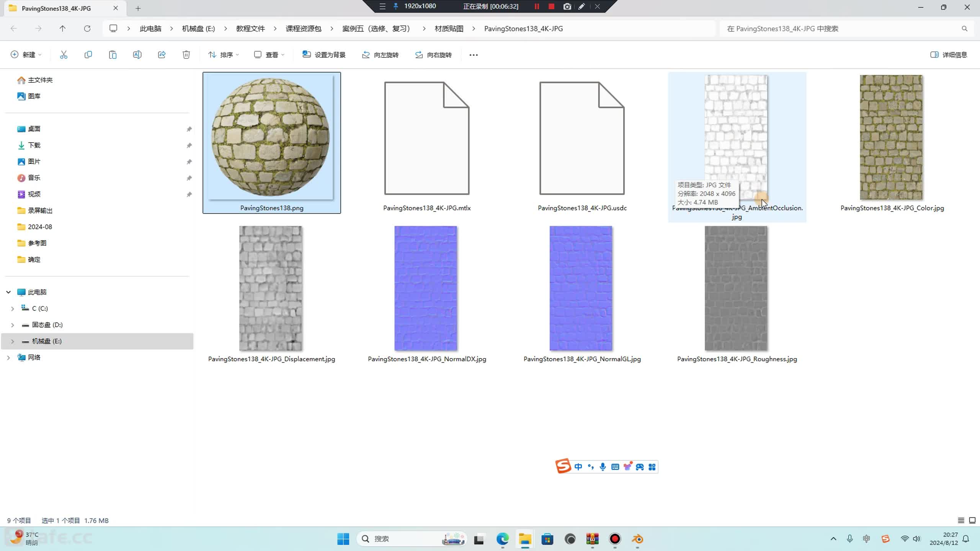This screenshot has width=980, height=551.
Task: Open 主文件夹 in sidebar
Action: pyautogui.click(x=35, y=80)
